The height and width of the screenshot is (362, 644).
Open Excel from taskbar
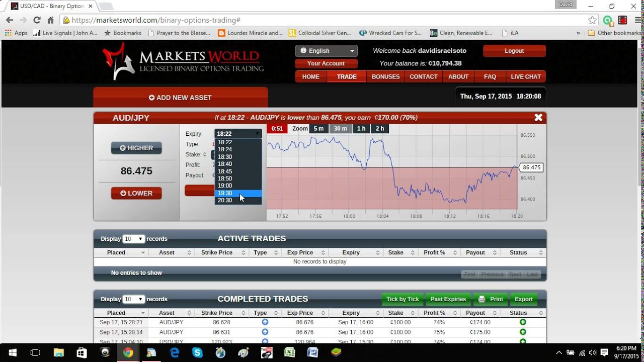pos(290,352)
